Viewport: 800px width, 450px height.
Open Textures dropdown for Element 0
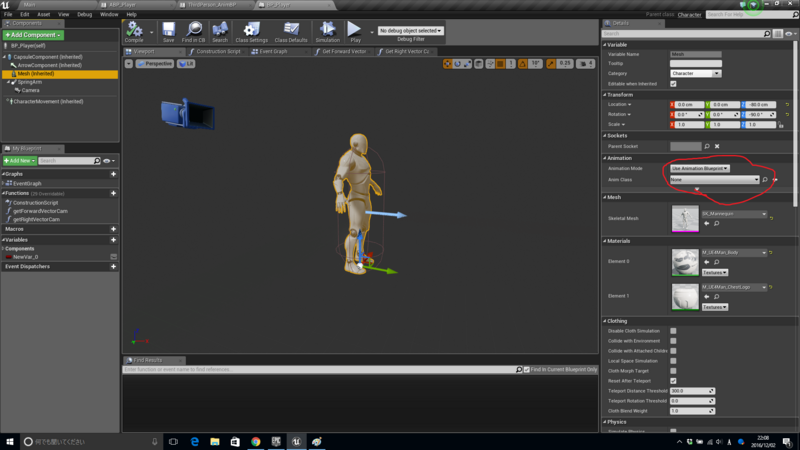pyautogui.click(x=715, y=272)
